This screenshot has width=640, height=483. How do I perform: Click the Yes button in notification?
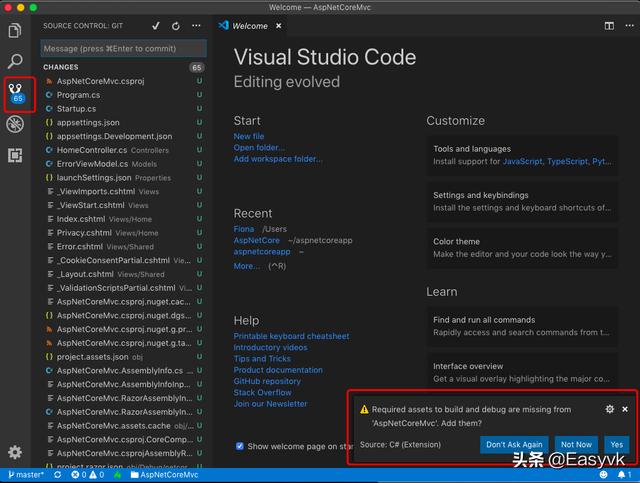(x=616, y=444)
